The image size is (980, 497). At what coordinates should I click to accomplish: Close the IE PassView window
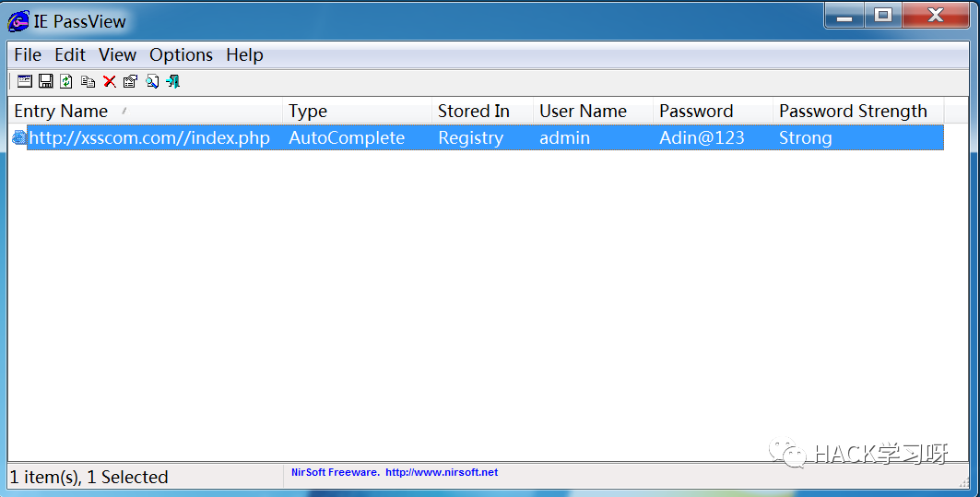click(936, 16)
